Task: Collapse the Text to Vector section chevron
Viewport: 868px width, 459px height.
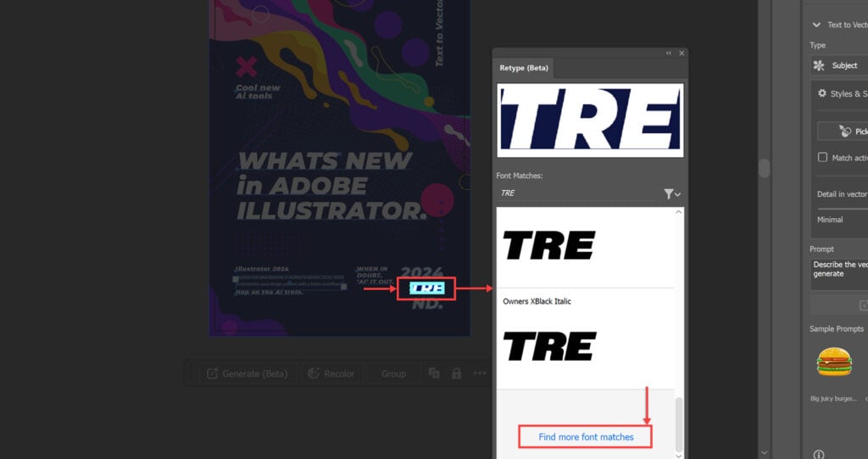Action: [x=816, y=25]
